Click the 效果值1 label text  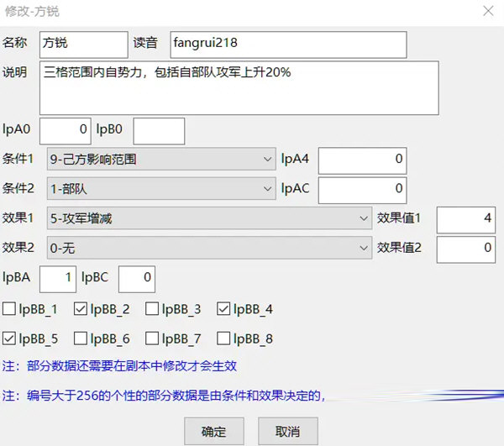coord(399,218)
